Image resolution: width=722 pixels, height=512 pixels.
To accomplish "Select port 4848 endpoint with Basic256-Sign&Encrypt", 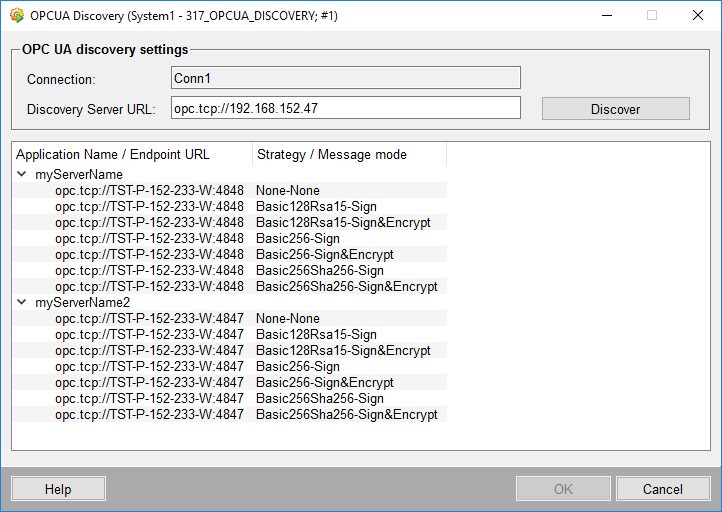I will 149,255.
